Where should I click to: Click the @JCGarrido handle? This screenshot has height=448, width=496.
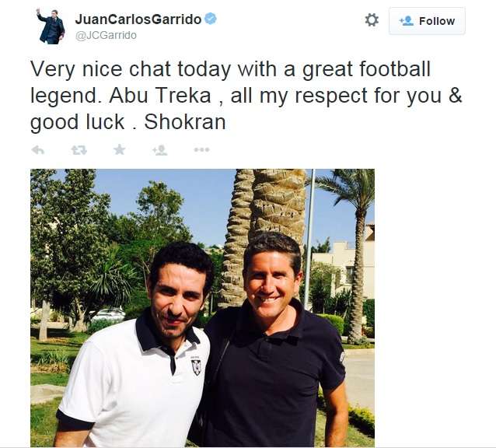click(x=106, y=35)
